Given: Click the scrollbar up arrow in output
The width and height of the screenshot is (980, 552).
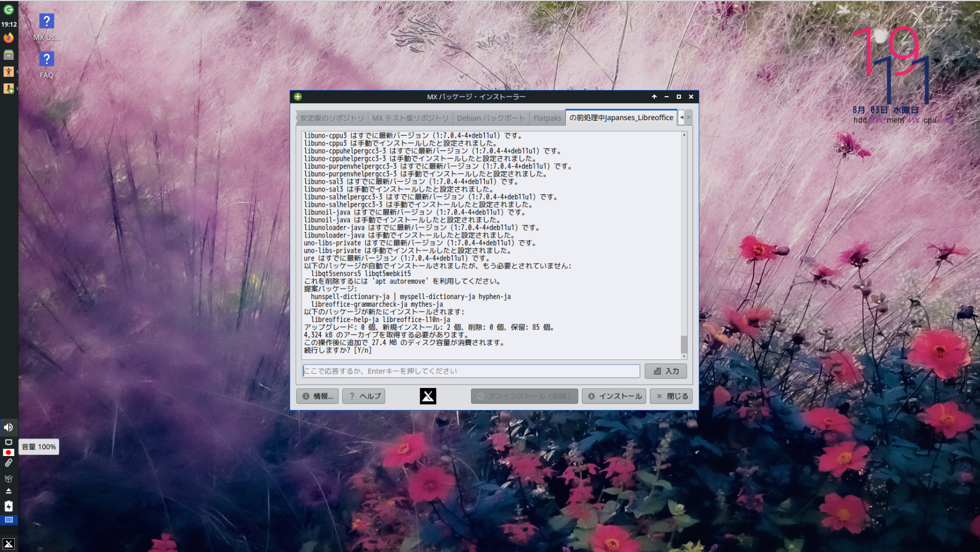Looking at the screenshot, I should tap(684, 134).
